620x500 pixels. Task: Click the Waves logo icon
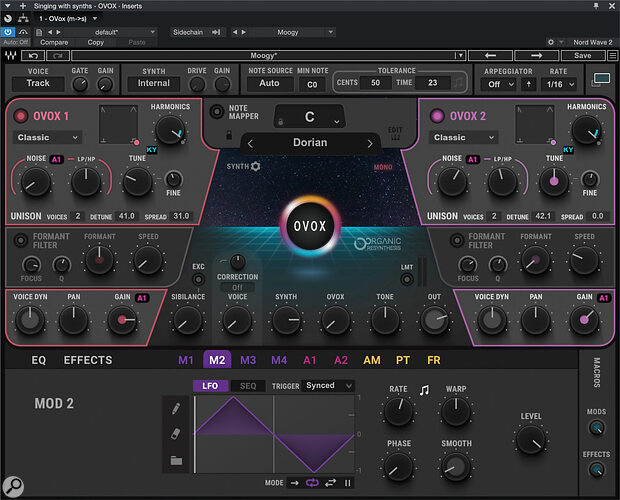point(11,56)
